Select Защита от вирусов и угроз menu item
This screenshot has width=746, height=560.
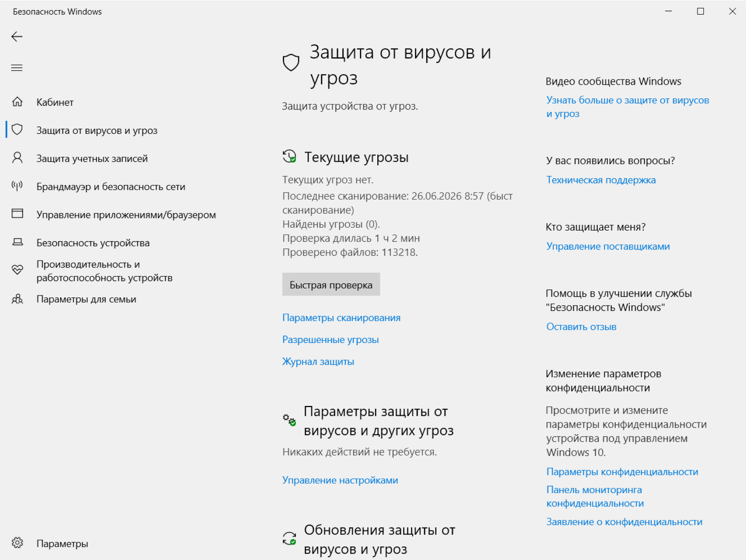(97, 130)
